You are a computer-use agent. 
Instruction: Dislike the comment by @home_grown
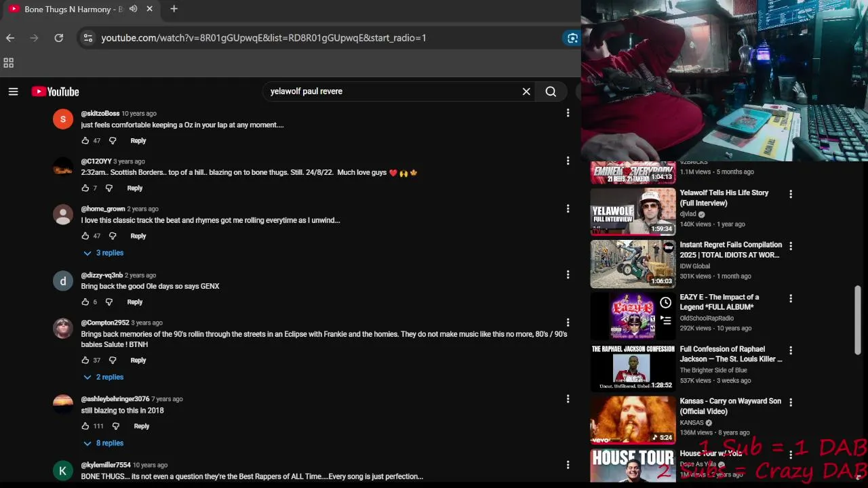coord(113,236)
